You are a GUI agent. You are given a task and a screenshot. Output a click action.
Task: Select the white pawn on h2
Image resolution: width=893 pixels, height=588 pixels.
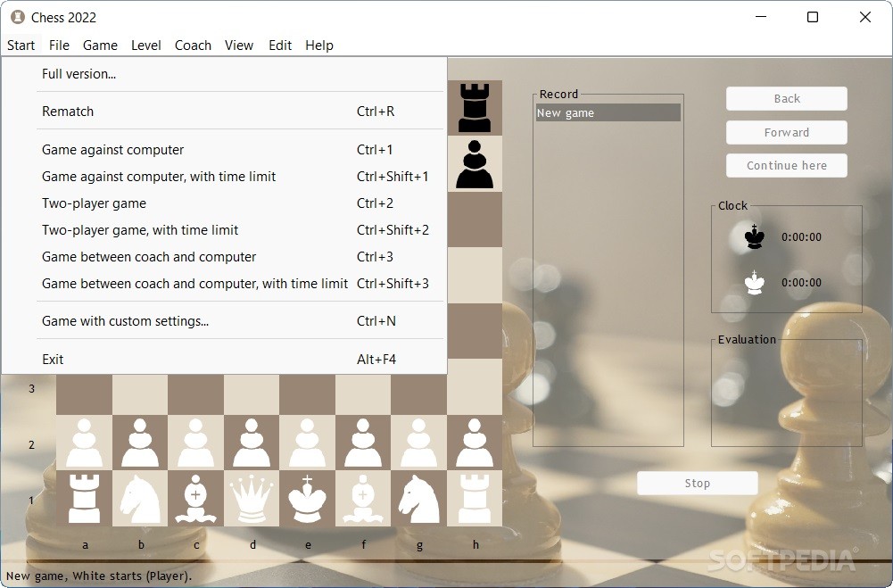coord(475,443)
